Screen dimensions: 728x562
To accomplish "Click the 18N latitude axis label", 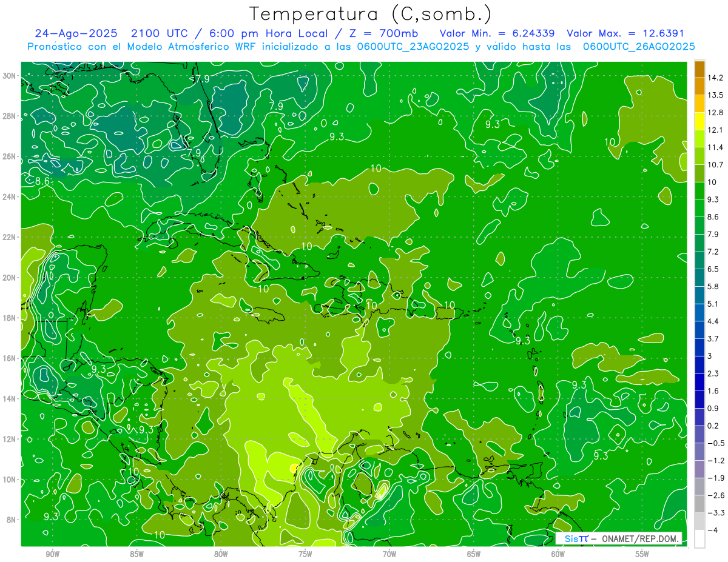I will pyautogui.click(x=10, y=318).
